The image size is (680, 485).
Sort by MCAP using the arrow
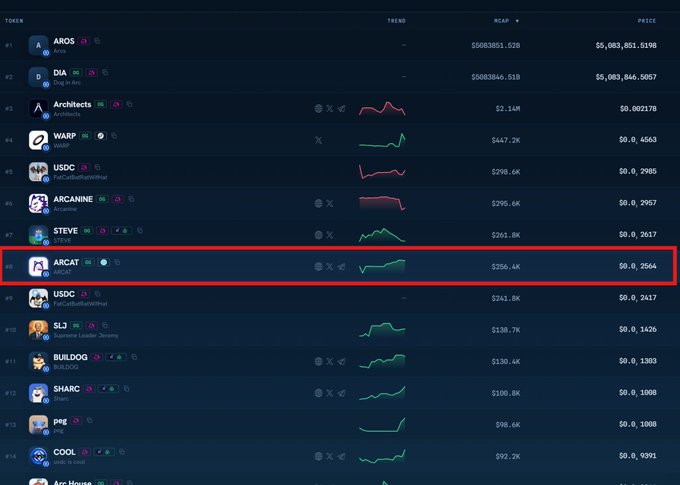(x=517, y=21)
